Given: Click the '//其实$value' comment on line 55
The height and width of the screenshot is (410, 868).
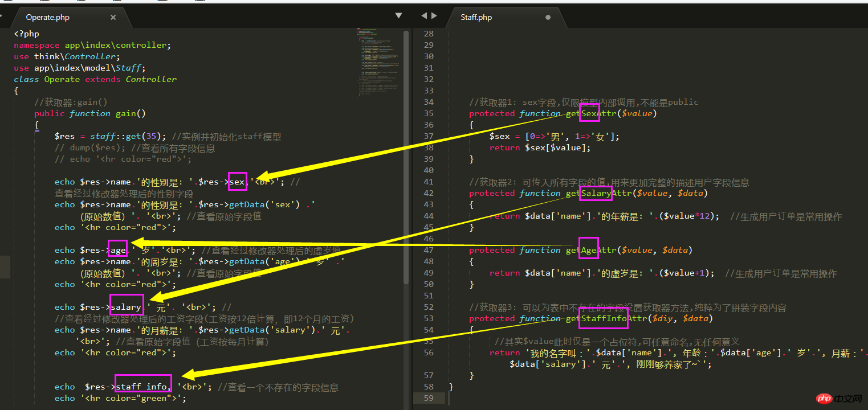Looking at the screenshot, I should point(617,341).
